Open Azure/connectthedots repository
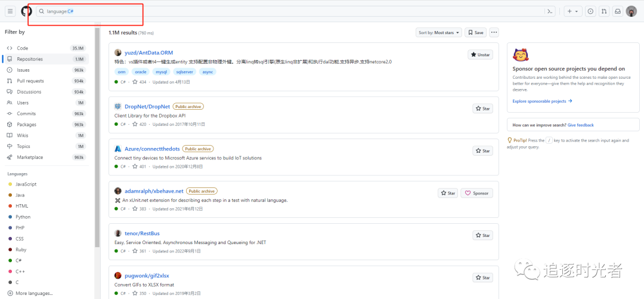 (x=152, y=149)
